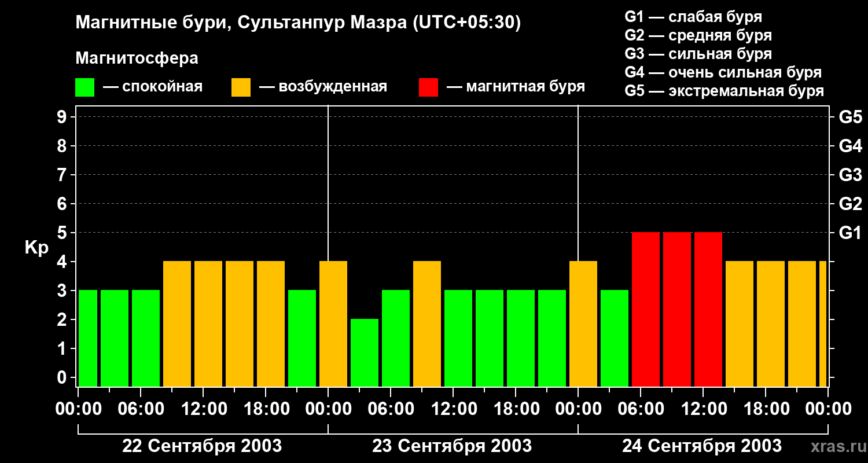
Task: Click the middle red storm bar on 24 September
Action: pyautogui.click(x=677, y=309)
